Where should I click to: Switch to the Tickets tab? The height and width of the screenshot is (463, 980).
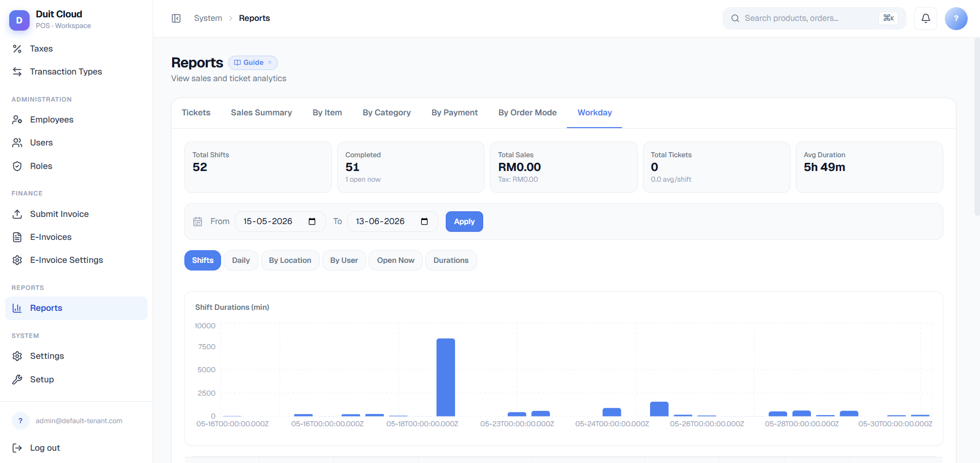[x=196, y=113]
